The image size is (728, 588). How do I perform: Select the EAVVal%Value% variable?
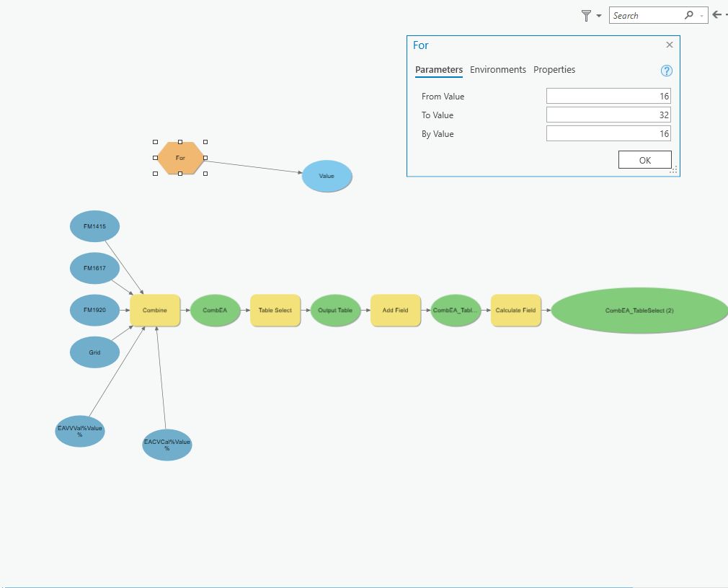pos(80,431)
